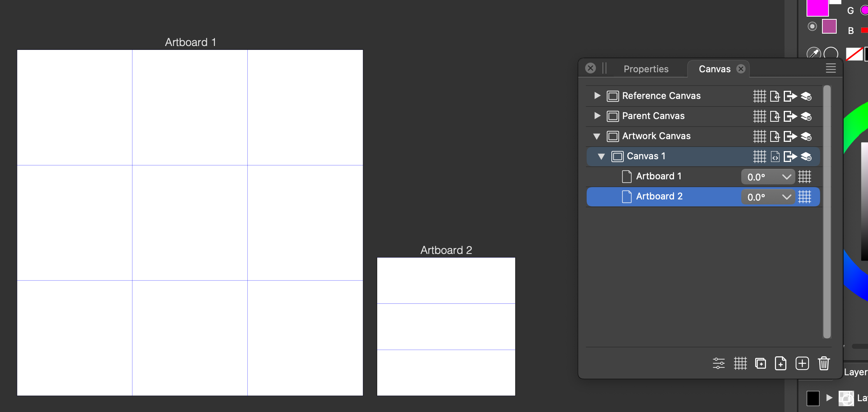Image resolution: width=868 pixels, height=412 pixels.
Task: Click import file icon for Artwork Canvas
Action: (775, 136)
